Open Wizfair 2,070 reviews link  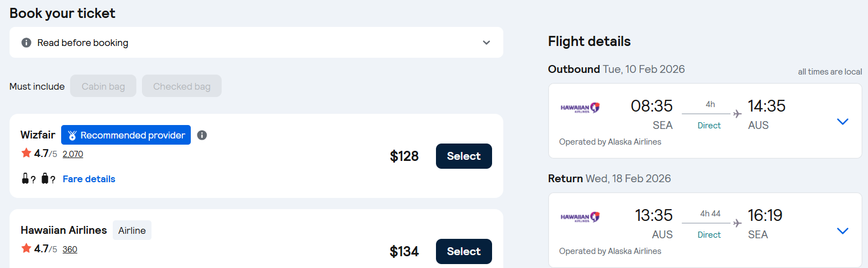[x=73, y=154]
